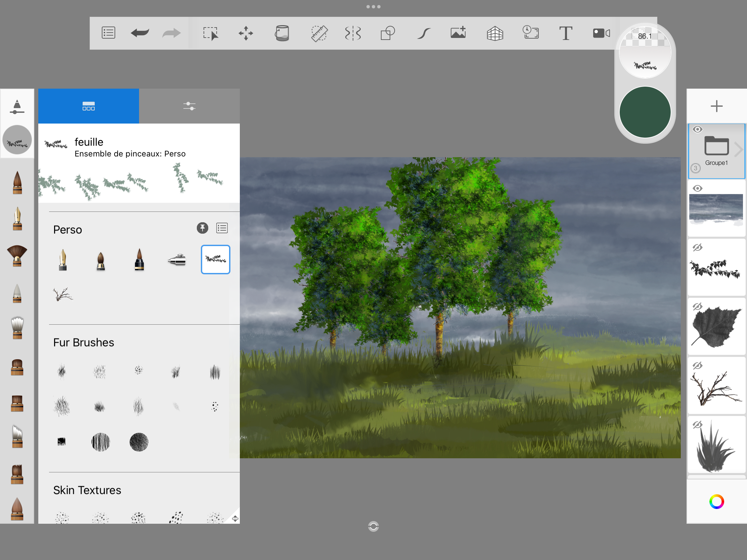Switch to the brush settings sliders tab
The height and width of the screenshot is (560, 747).
(x=189, y=106)
